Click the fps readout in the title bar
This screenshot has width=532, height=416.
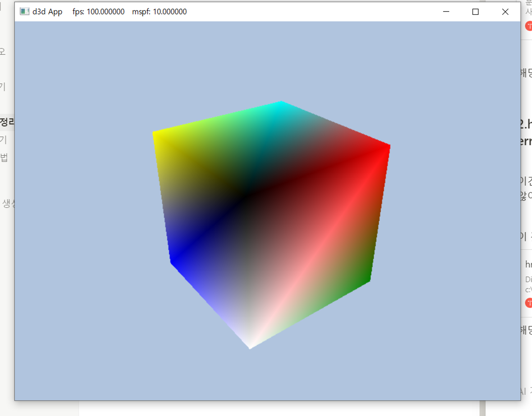click(x=98, y=12)
